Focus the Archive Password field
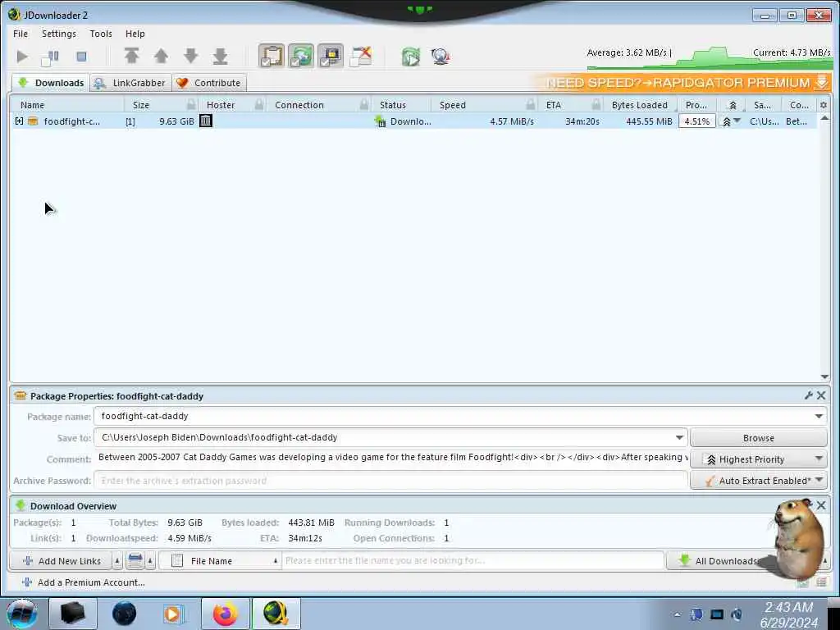The image size is (840, 630). coord(391,481)
